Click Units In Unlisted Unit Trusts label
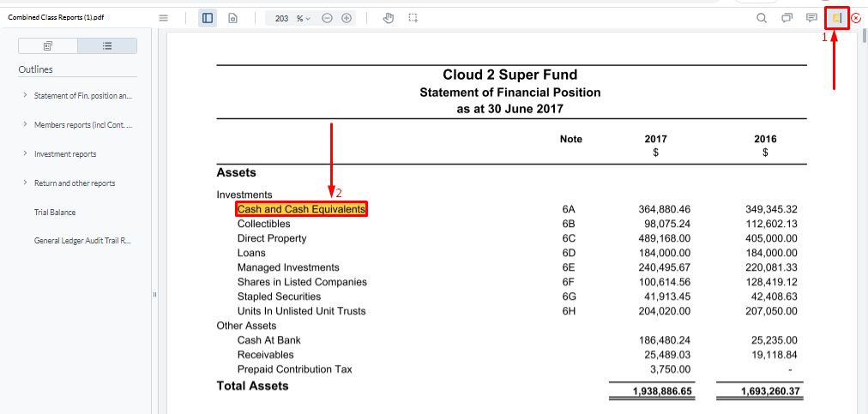The width and height of the screenshot is (868, 414). click(302, 311)
